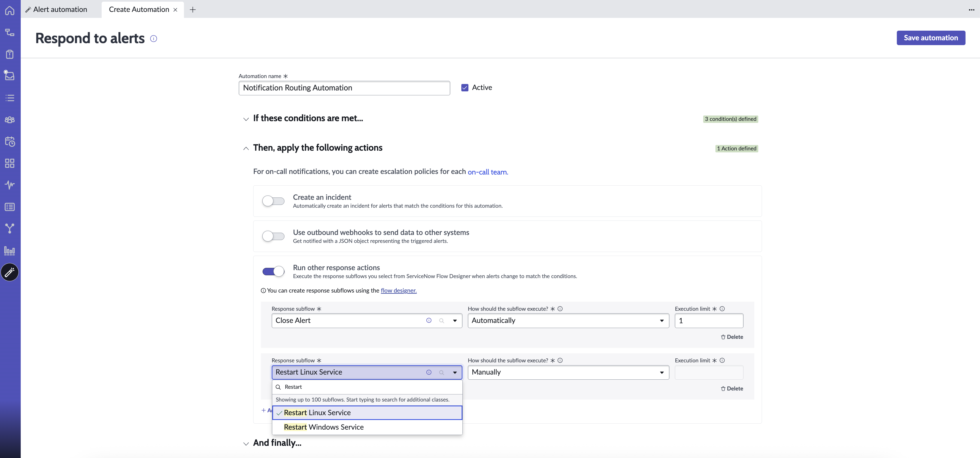Click search icon in Restart Linux Service field

coord(442,372)
